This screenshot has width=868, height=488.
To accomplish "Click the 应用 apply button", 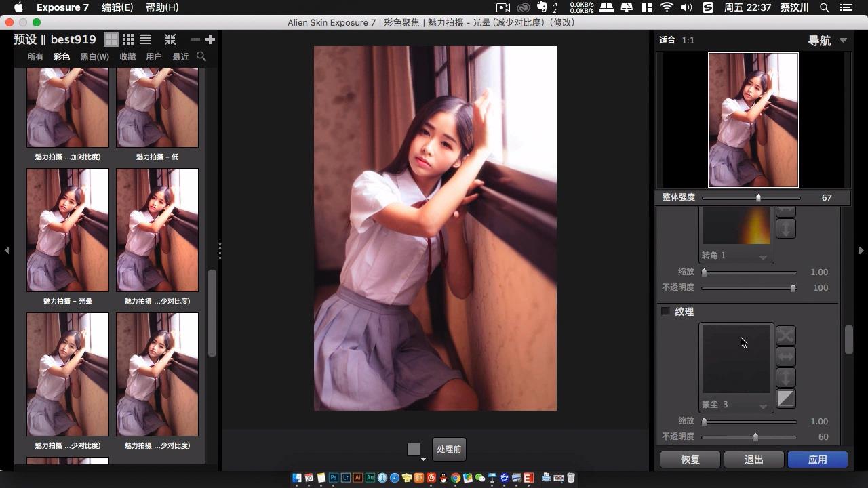I will coord(818,460).
